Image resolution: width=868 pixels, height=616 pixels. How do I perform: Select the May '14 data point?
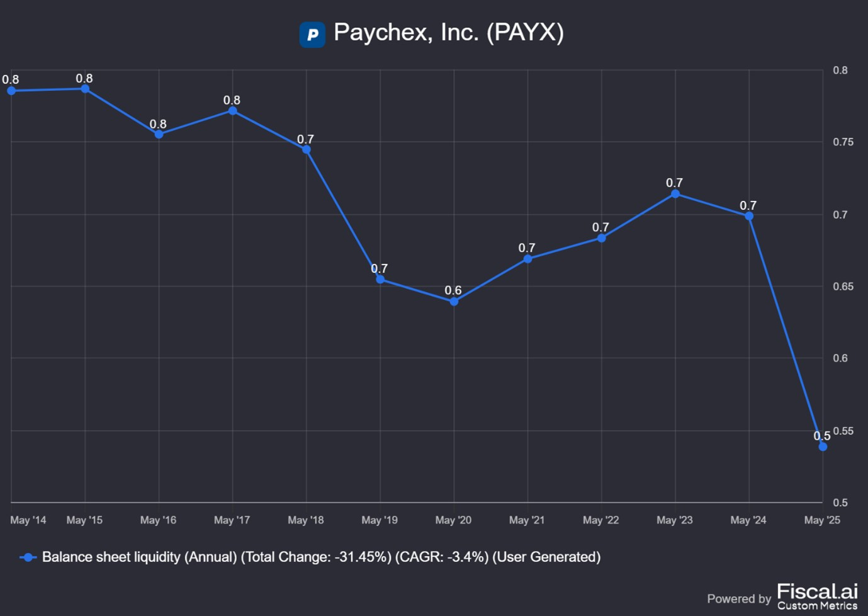click(x=11, y=91)
